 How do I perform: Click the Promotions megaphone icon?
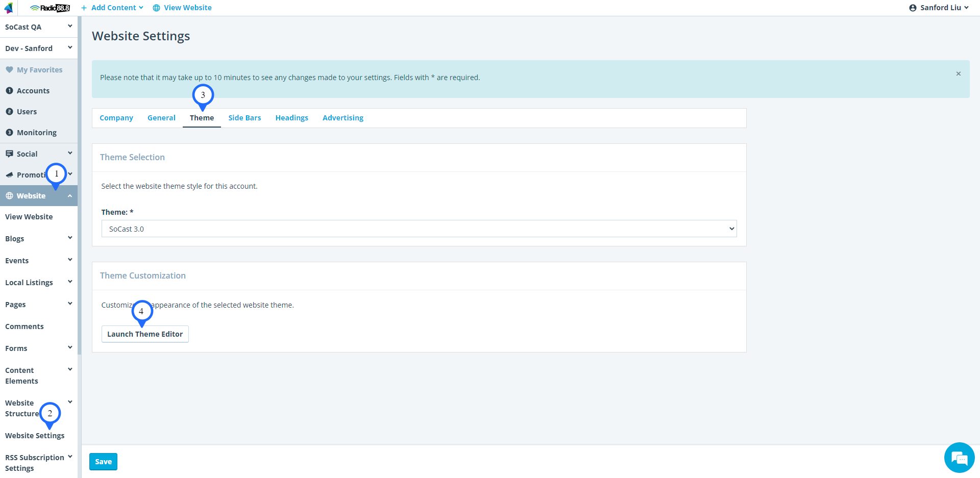click(9, 175)
